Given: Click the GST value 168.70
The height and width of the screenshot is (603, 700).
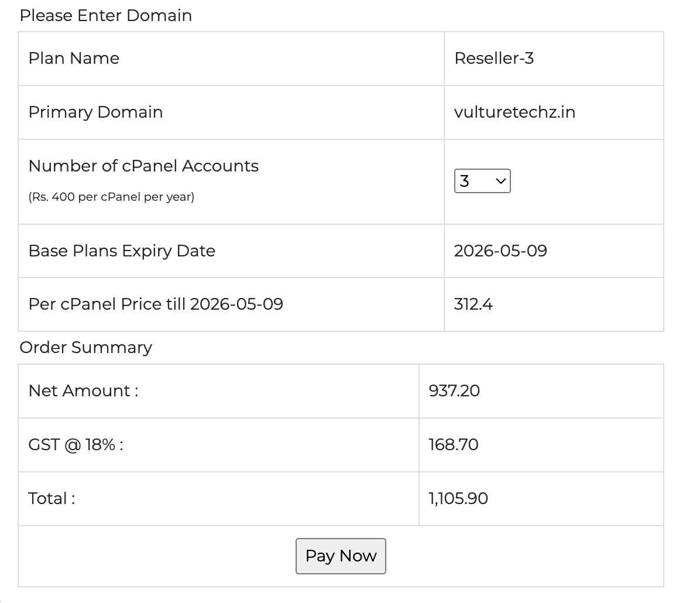Looking at the screenshot, I should pos(454,445).
